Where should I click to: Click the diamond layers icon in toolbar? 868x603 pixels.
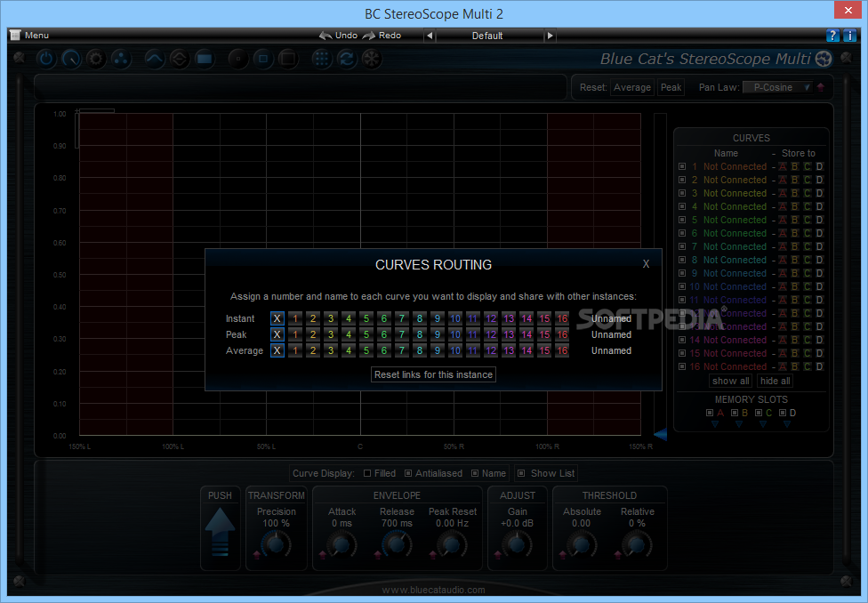180,59
